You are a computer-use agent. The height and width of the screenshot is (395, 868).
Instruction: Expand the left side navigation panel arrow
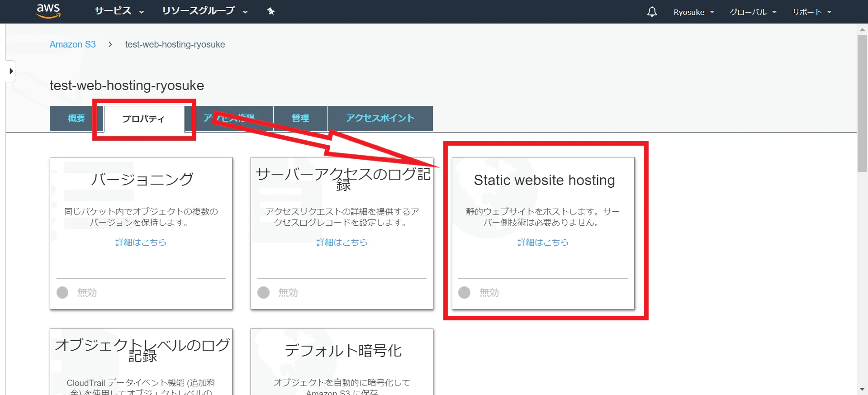click(10, 71)
